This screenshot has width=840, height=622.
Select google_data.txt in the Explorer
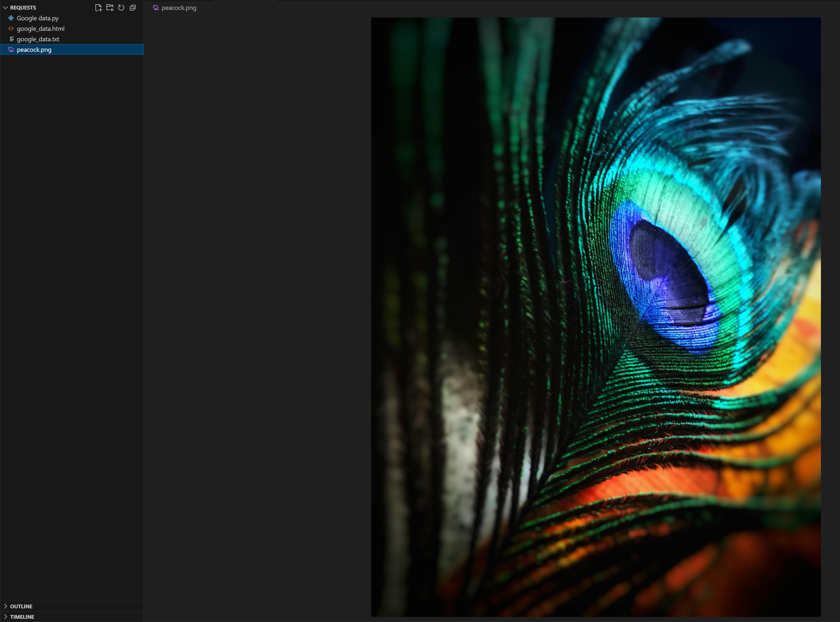(38, 39)
